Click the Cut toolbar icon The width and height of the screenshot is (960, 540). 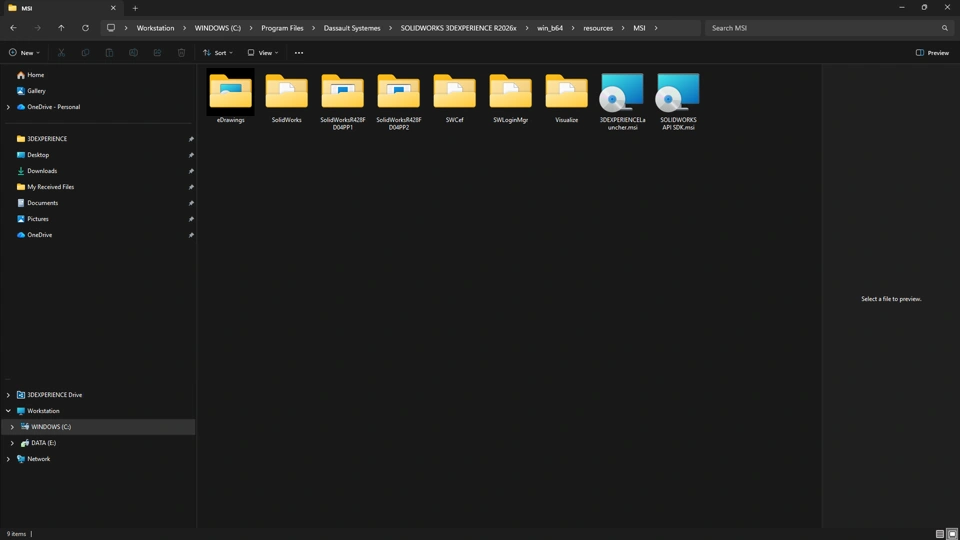pyautogui.click(x=61, y=53)
